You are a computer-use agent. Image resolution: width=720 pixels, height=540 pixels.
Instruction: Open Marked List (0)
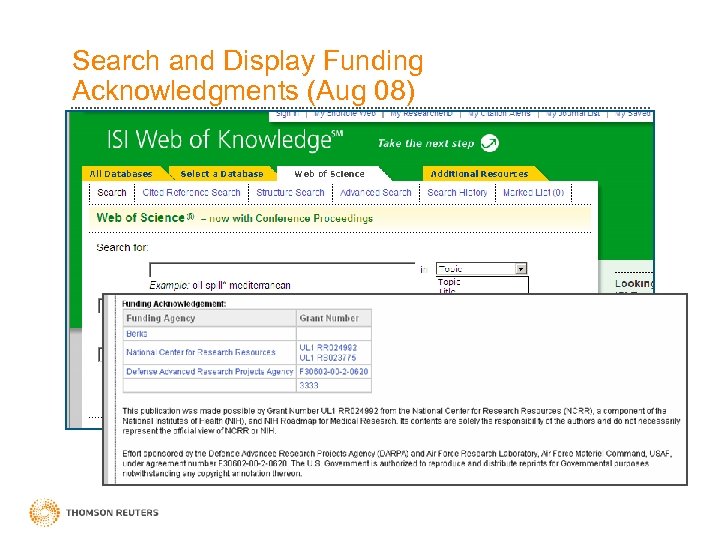(x=534, y=193)
